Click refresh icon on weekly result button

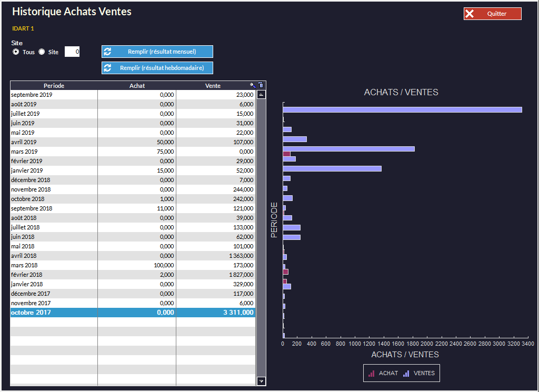click(108, 68)
